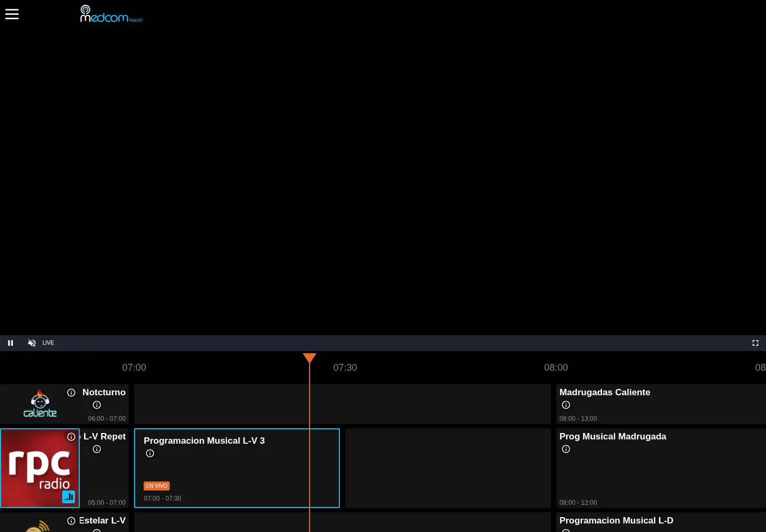Viewport: 766px width, 532px height.
Task: Open info for Notcturno program
Action: [x=97, y=405]
